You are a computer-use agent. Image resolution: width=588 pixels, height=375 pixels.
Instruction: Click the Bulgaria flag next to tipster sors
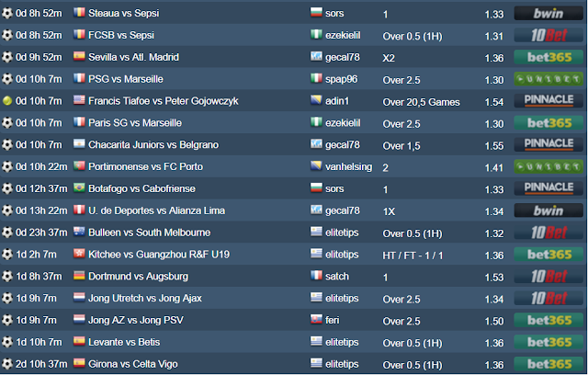(x=317, y=13)
